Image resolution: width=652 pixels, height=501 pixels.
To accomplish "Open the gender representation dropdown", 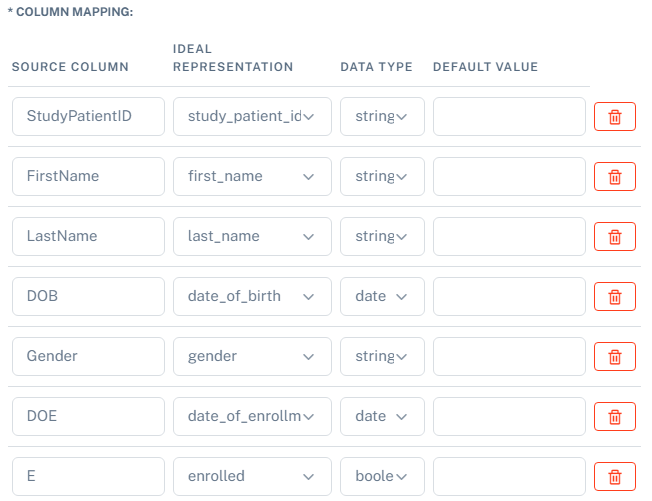I will (252, 356).
